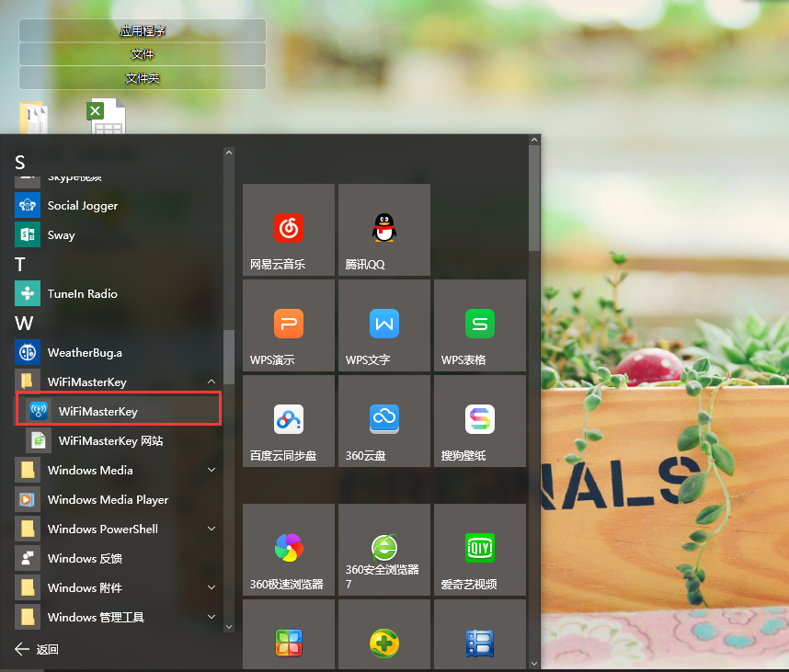Click the tile panel scroll-down arrow
This screenshot has width=789, height=672.
click(534, 664)
